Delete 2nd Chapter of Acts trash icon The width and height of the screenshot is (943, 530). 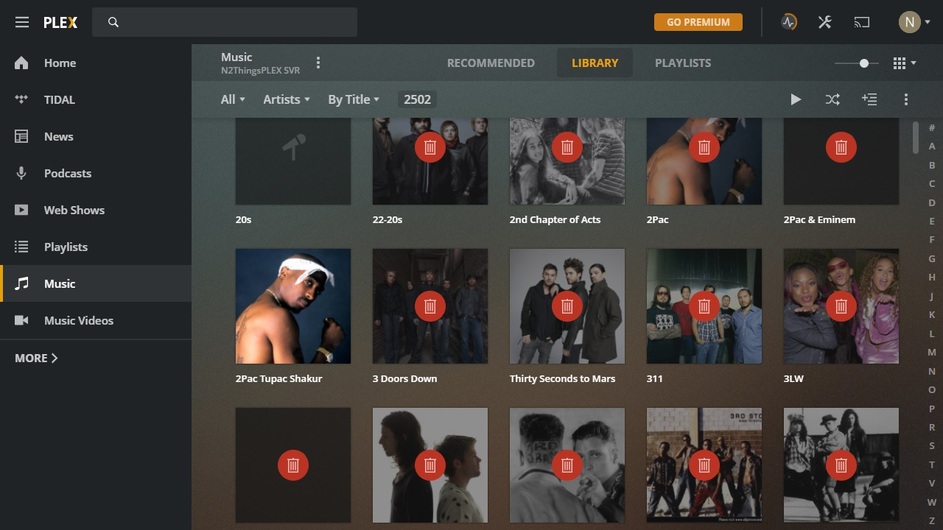point(567,147)
